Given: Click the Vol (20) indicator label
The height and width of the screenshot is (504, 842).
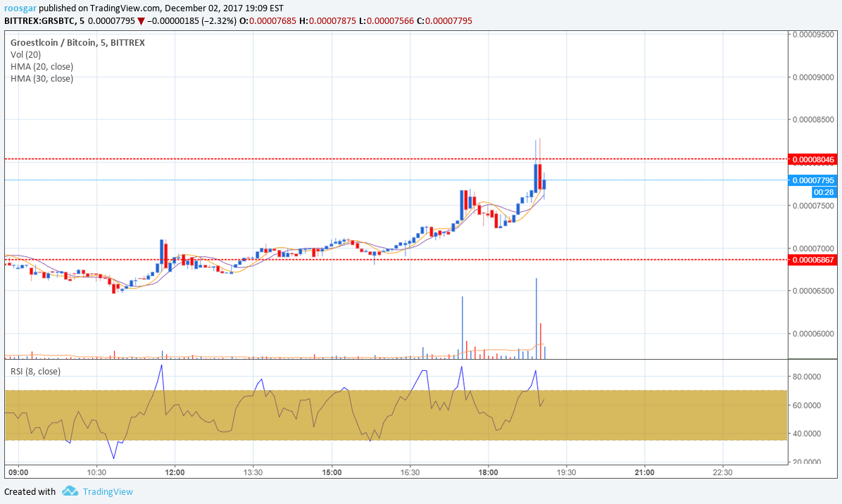Looking at the screenshot, I should coord(25,55).
